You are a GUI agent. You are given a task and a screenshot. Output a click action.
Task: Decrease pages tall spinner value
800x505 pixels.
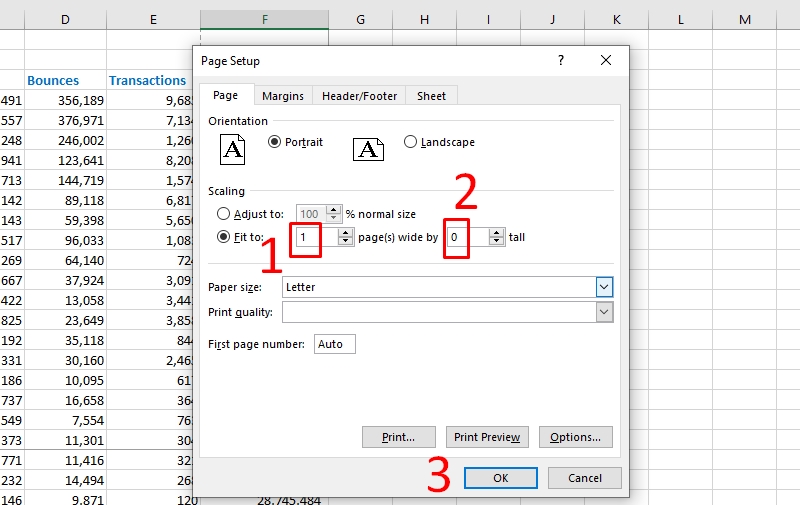pos(497,242)
